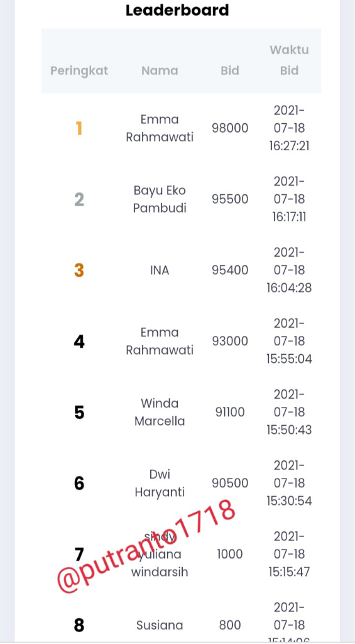Image resolution: width=355 pixels, height=644 pixels.
Task: Click the rank 6 number
Action: point(79,484)
